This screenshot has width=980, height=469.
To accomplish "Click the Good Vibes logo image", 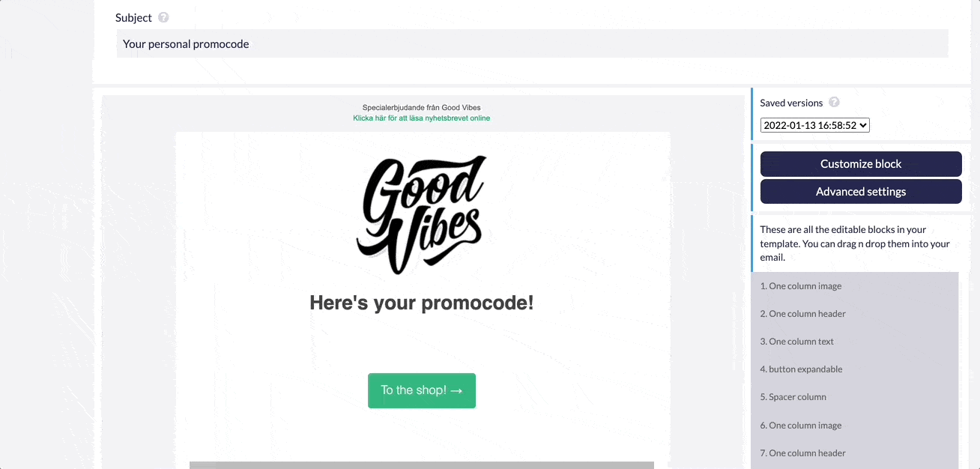I will 421,215.
